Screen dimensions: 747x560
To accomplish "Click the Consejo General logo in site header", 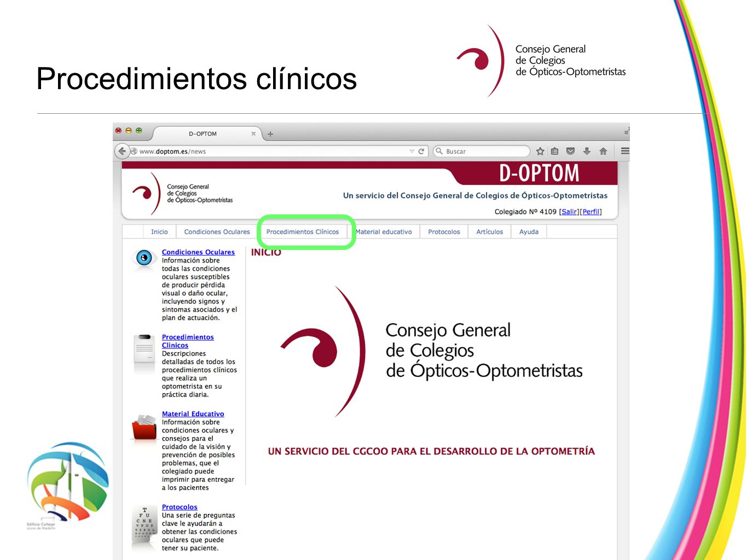I will (183, 194).
